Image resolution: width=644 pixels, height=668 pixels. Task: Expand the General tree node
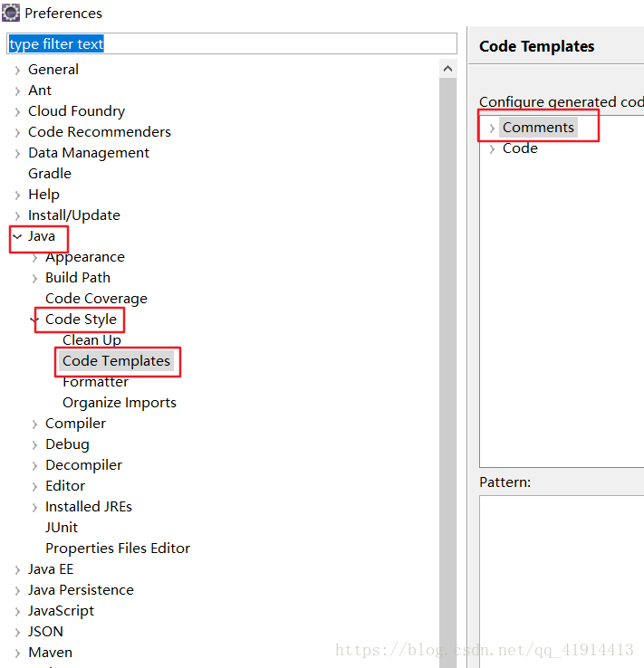click(17, 70)
